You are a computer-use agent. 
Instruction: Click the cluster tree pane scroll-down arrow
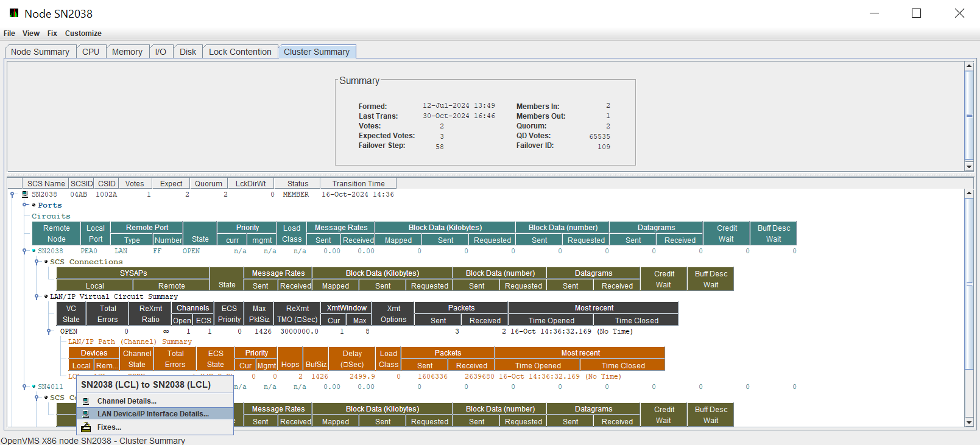click(x=969, y=422)
